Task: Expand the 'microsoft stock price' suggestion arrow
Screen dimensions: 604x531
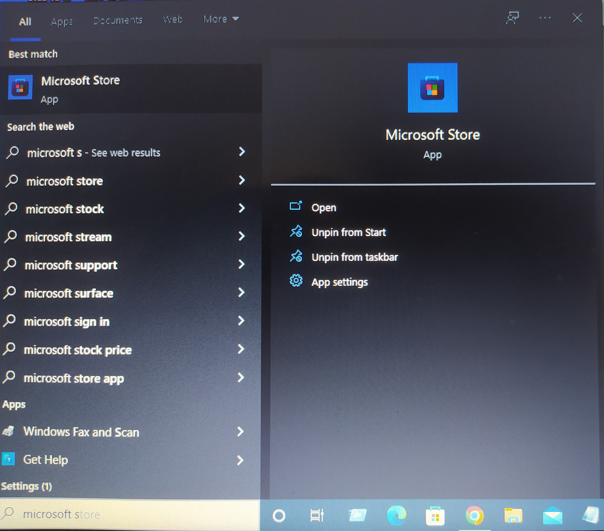Action: [241, 349]
